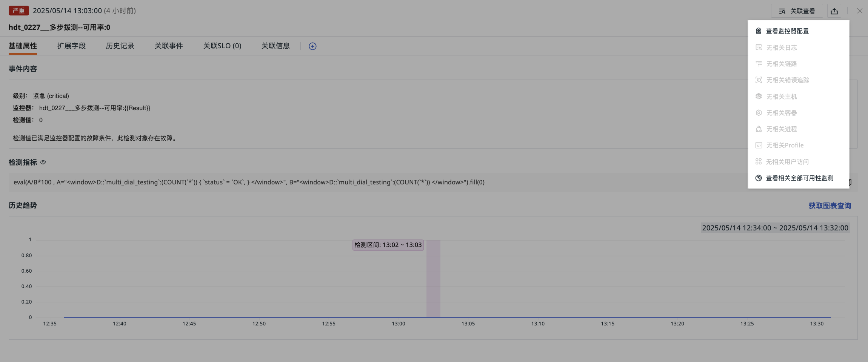This screenshot has width=868, height=362.
Task: Select 无相关容器 menu entry
Action: (x=798, y=113)
